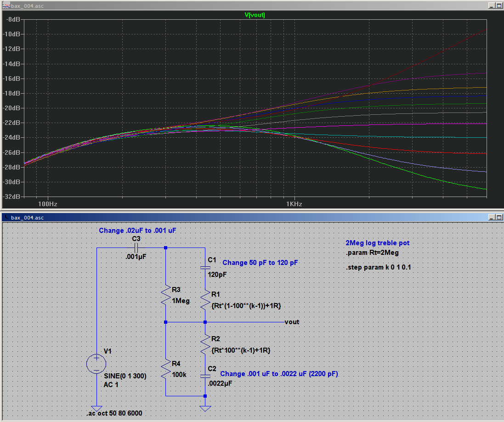Click the .001µF value of C3
Screen dimensions: 504x422
pyautogui.click(x=136, y=257)
